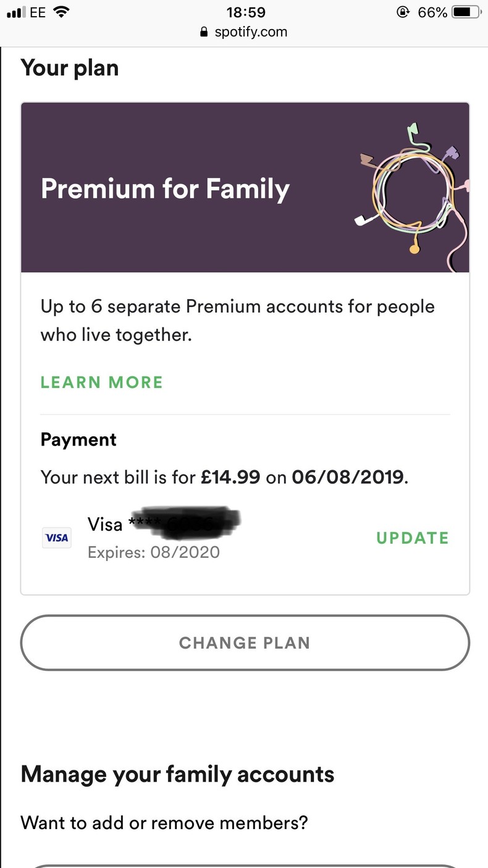Viewport: 488px width, 868px height.
Task: Tap the battery icon in status bar
Action: click(x=466, y=12)
